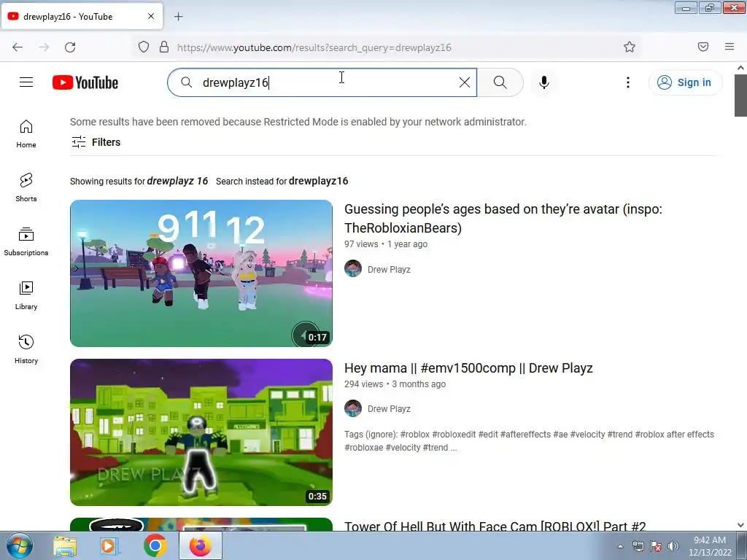The height and width of the screenshot is (560, 747).
Task: Click the Save to Pocket icon
Action: click(x=703, y=47)
